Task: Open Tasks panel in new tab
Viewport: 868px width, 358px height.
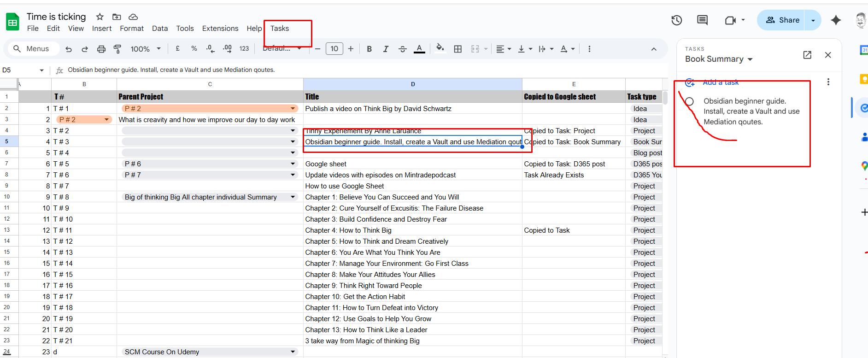Action: point(807,55)
